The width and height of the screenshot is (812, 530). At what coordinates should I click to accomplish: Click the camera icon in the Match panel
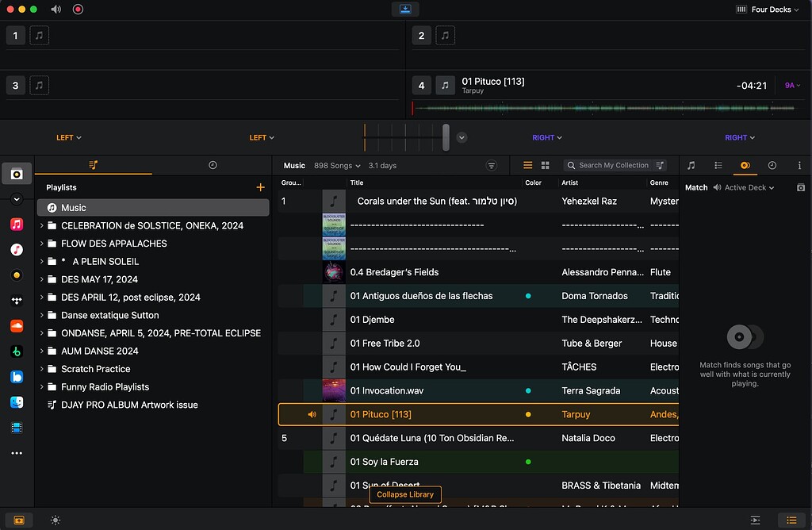801,188
